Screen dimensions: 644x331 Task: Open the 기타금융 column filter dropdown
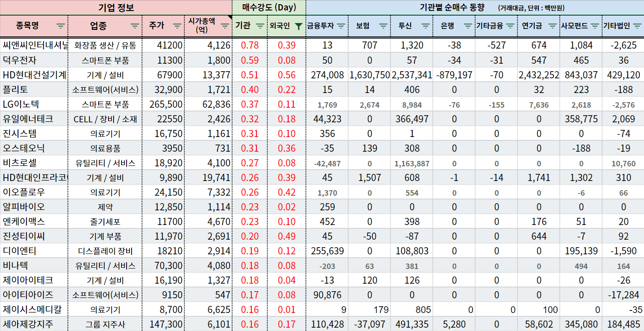pos(510,26)
